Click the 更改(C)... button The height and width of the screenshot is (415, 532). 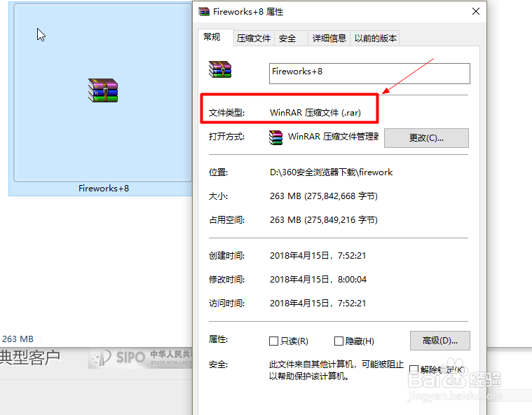(426, 138)
